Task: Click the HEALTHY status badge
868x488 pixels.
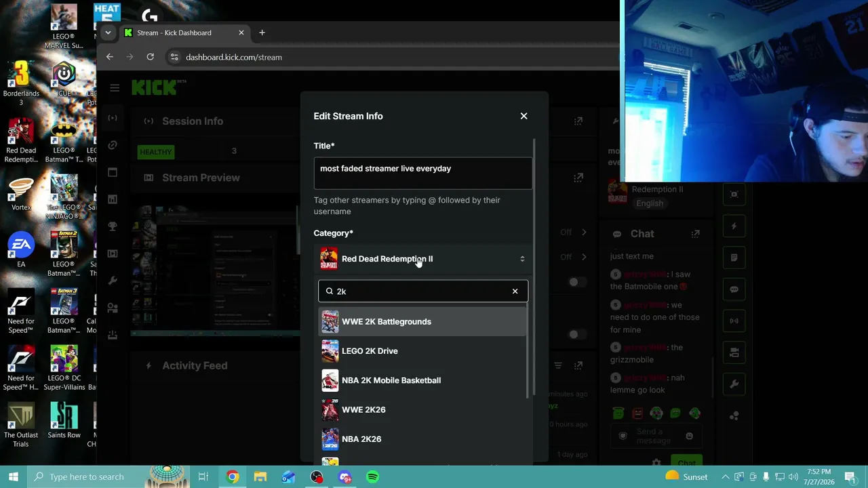Action: [x=156, y=152]
